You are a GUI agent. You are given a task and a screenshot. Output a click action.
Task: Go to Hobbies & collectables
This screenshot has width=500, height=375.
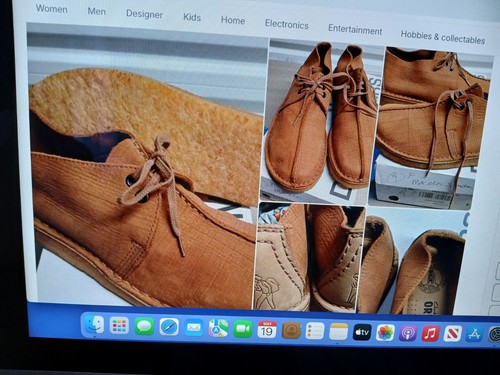coord(443,37)
